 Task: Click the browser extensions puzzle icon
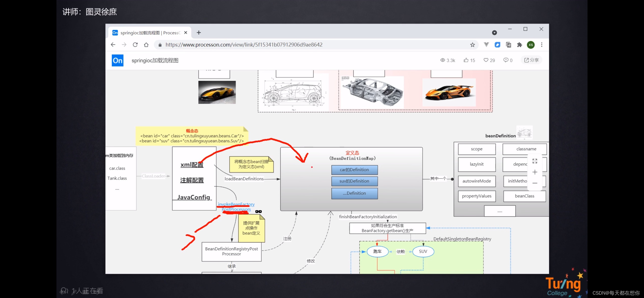519,44
